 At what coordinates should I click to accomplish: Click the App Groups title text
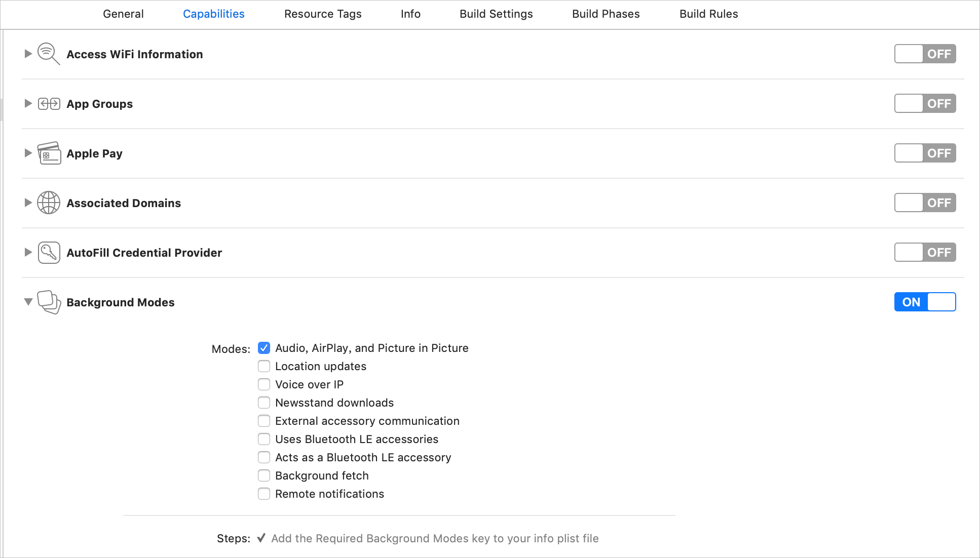pyautogui.click(x=100, y=104)
